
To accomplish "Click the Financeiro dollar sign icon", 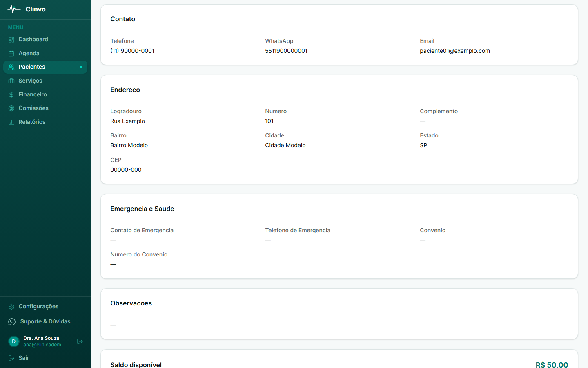I will coord(11,95).
